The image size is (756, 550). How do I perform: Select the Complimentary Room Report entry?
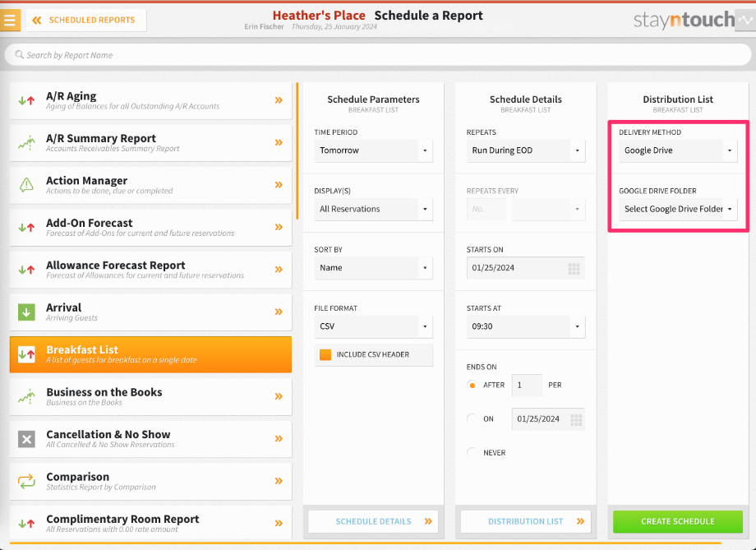point(150,523)
